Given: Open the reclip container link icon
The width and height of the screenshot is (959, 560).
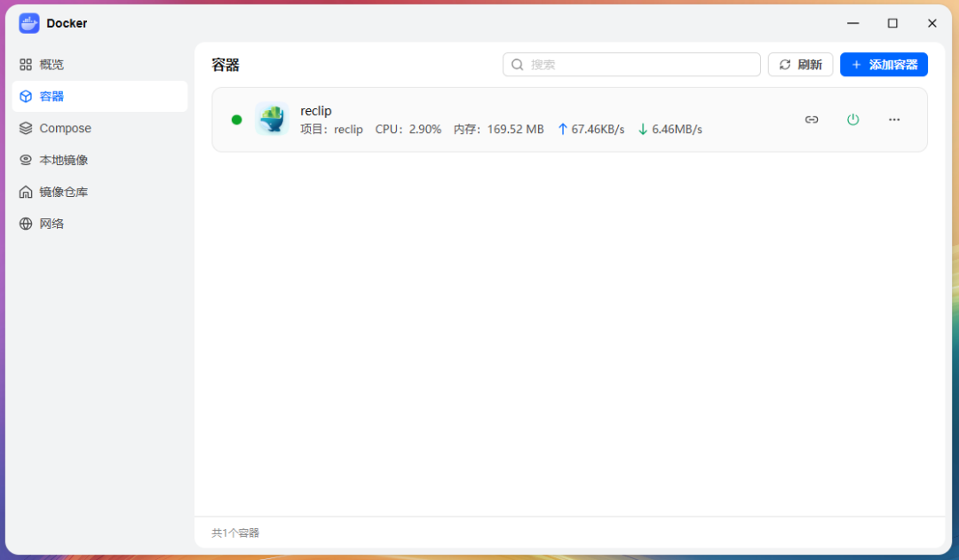Looking at the screenshot, I should 812,119.
